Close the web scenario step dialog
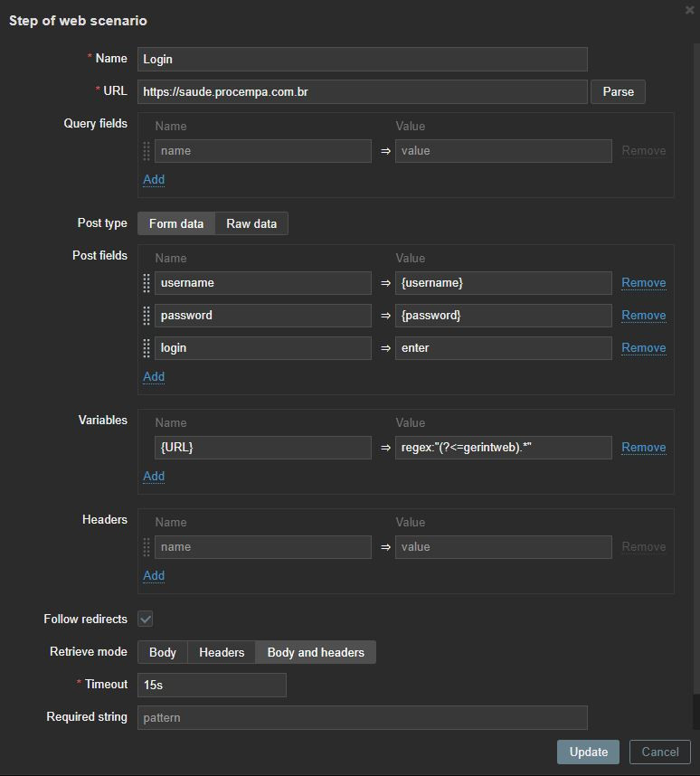This screenshot has width=700, height=776. 689,10
